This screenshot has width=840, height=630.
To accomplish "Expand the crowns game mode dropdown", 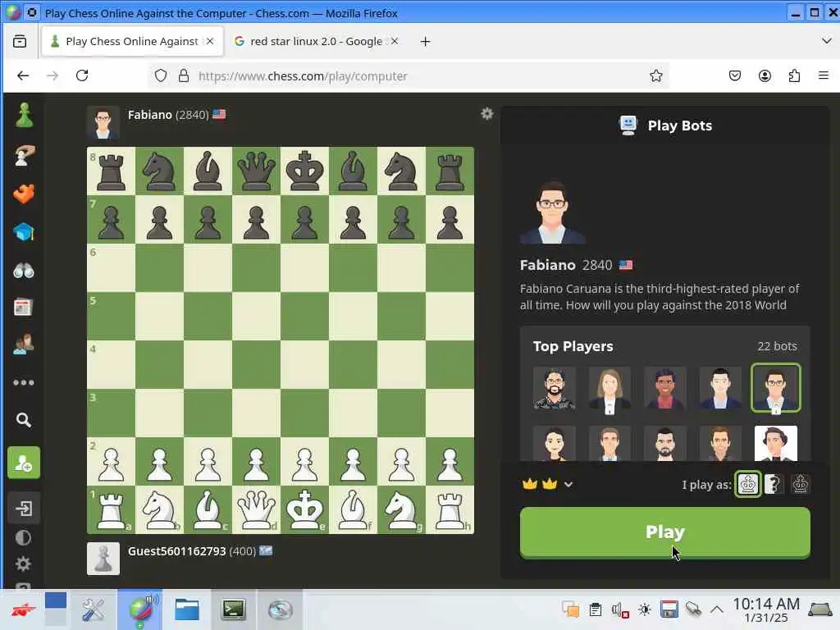I will coord(547,484).
